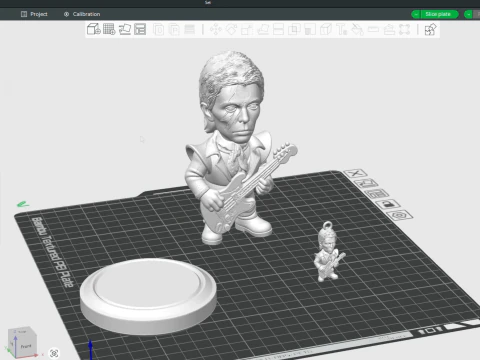
Task: Select the Color painting tool
Action: tap(357, 30)
